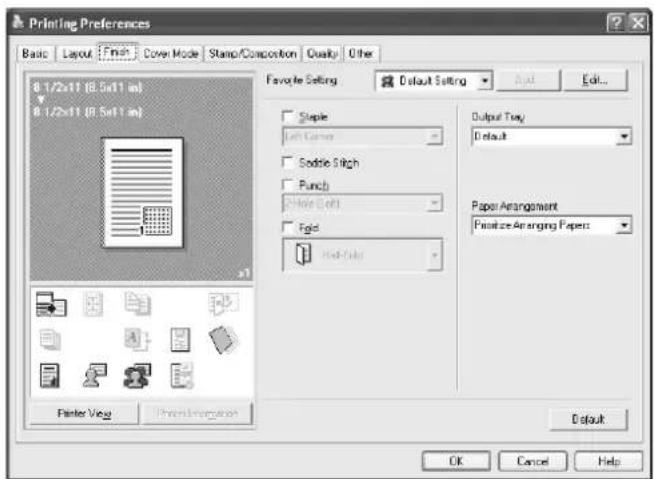Click the question mark help icon in title bar

click(615, 23)
